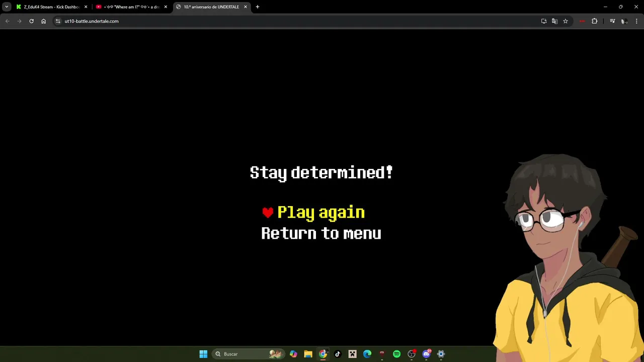The height and width of the screenshot is (362, 644).
Task: Go to browser home page
Action: 43,21
